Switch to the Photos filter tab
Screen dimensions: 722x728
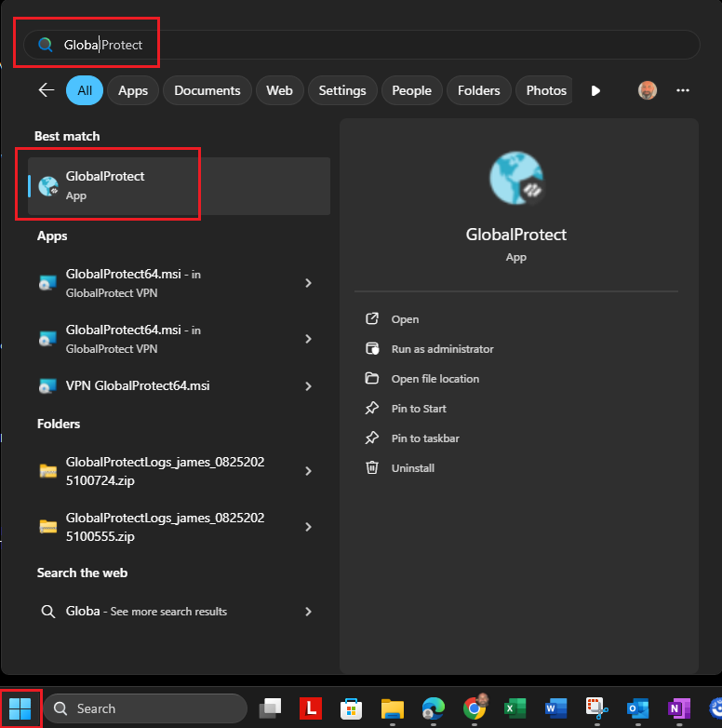(x=544, y=90)
